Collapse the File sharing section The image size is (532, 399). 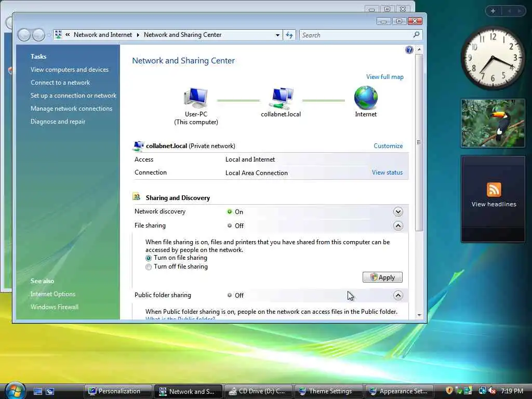pyautogui.click(x=398, y=225)
